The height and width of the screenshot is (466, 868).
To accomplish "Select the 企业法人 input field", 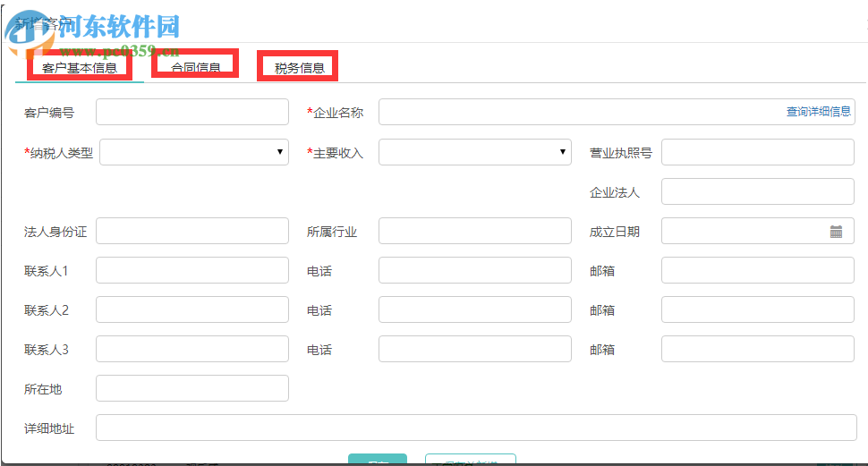I will click(x=758, y=191).
